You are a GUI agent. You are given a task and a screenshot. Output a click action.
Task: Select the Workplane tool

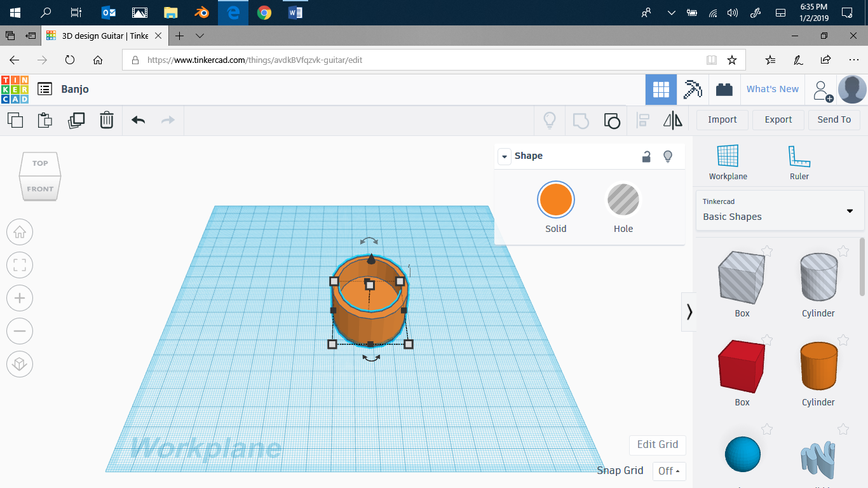tap(728, 163)
